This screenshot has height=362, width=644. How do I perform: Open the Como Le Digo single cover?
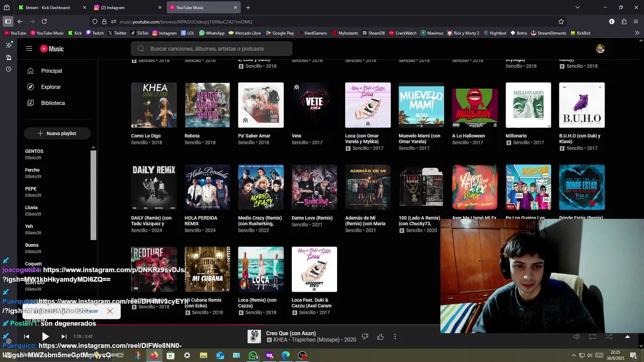(x=154, y=105)
